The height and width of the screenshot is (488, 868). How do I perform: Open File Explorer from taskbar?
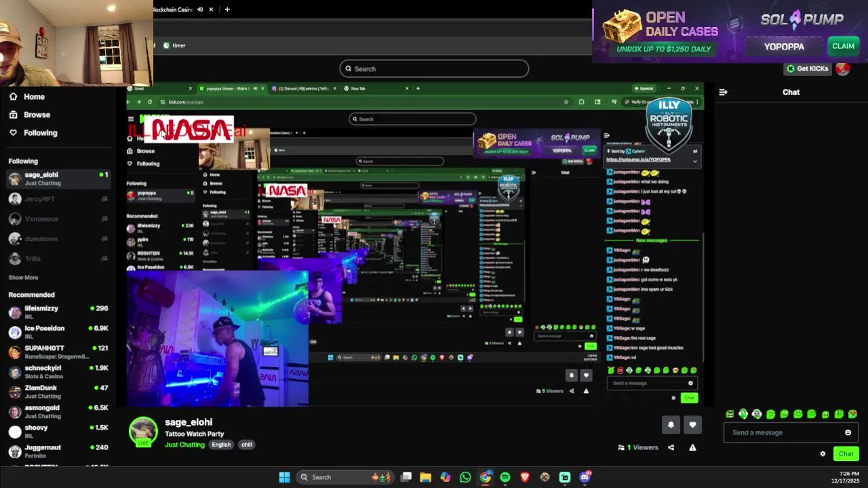pos(426,477)
